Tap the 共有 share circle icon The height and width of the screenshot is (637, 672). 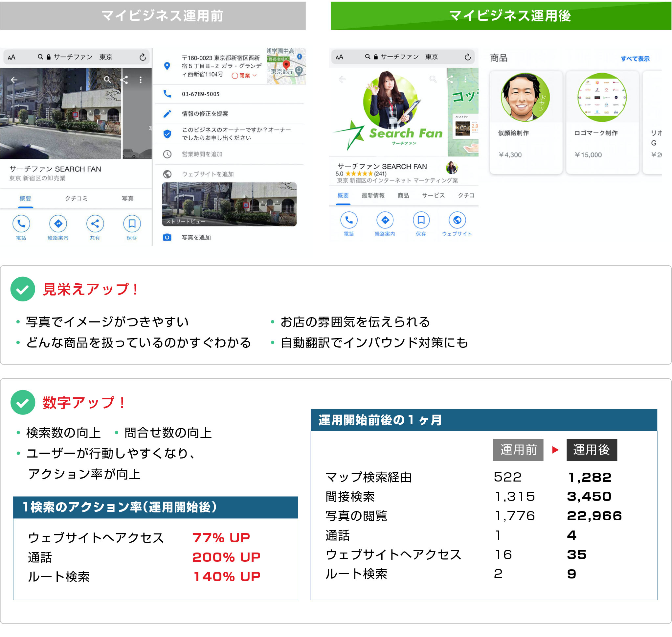pos(95,224)
